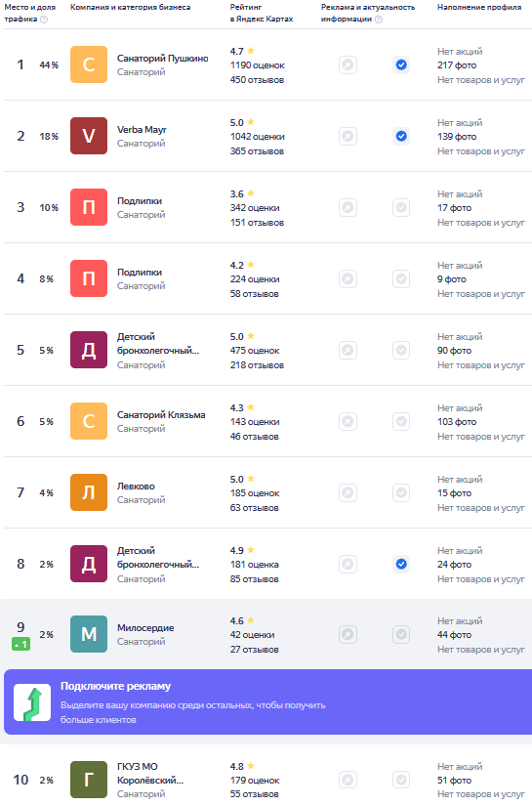
Task: Click the help icon next to трафика
Action: (44, 20)
